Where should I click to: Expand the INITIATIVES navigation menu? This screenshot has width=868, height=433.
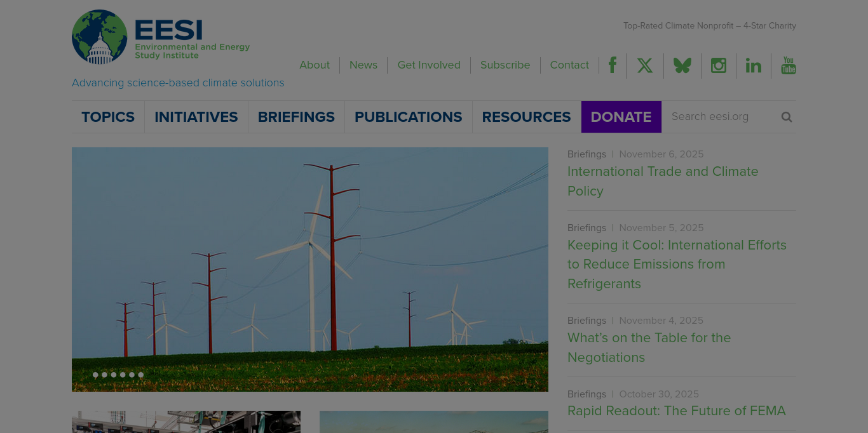(x=196, y=117)
